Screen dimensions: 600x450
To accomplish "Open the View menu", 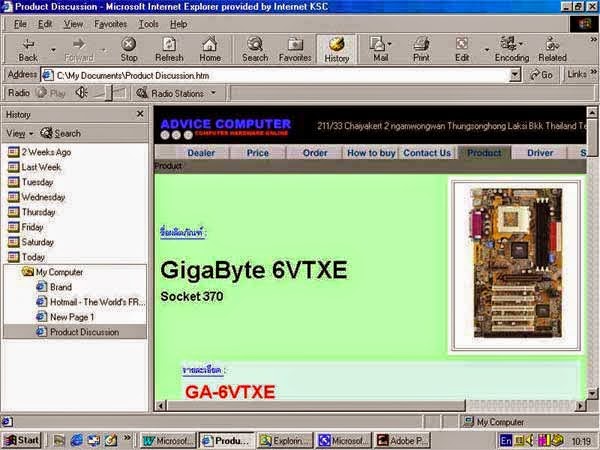I will 73,24.
